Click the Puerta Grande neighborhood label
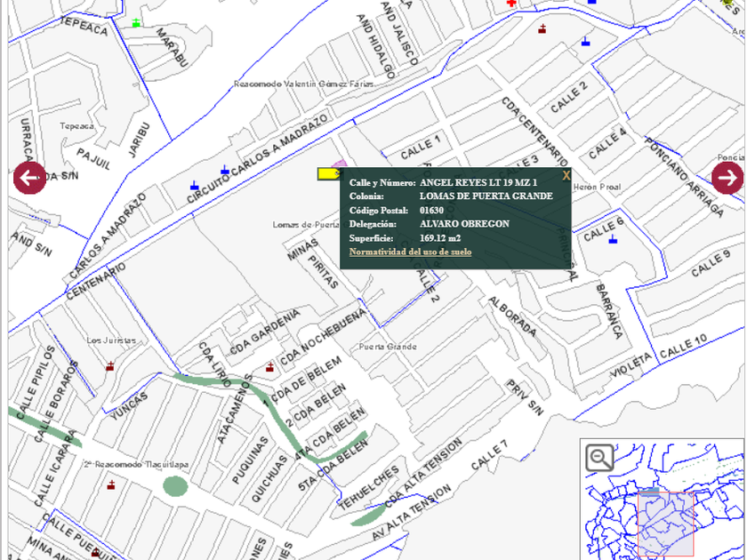The width and height of the screenshot is (747, 560). point(388,346)
